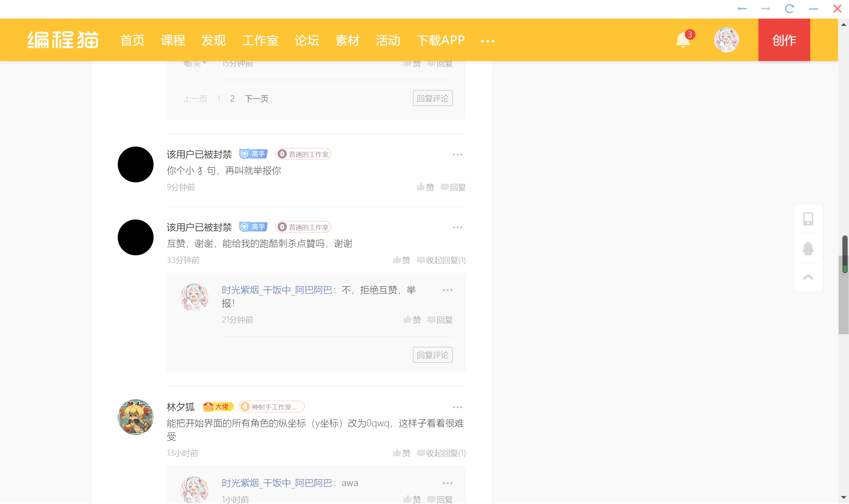Open options menu for 互赞 comment
Screen dimensions: 849x504
pos(457,227)
